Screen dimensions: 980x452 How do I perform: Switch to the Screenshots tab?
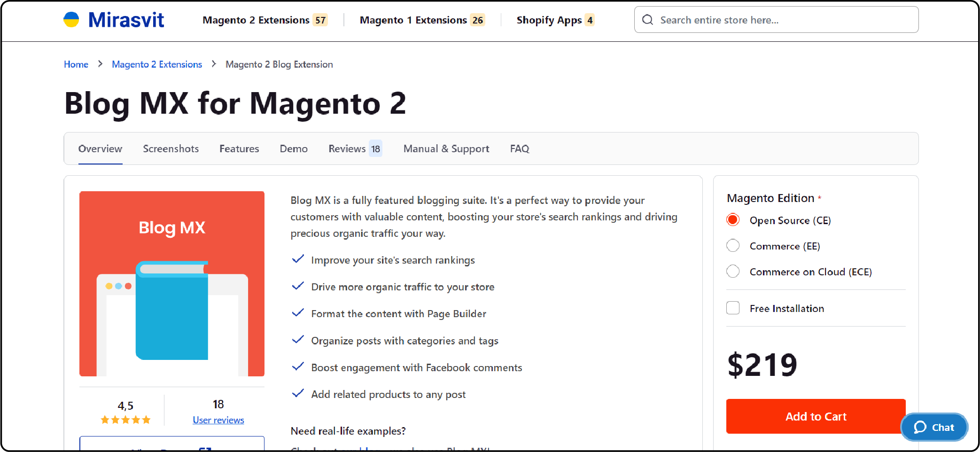[x=171, y=148]
